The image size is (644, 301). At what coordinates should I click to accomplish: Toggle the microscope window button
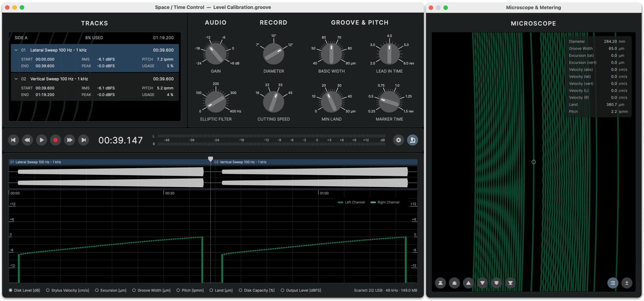click(x=412, y=140)
